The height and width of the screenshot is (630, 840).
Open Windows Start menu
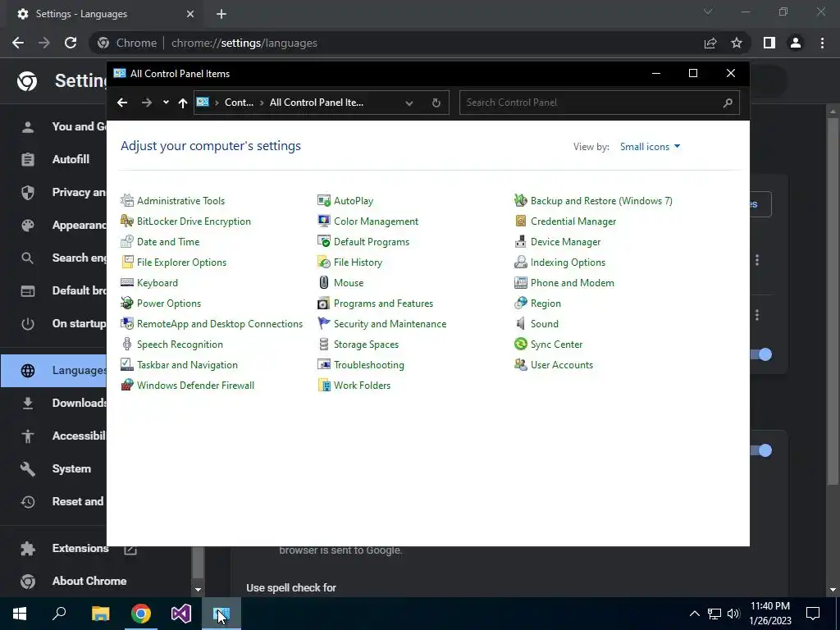[x=20, y=614]
